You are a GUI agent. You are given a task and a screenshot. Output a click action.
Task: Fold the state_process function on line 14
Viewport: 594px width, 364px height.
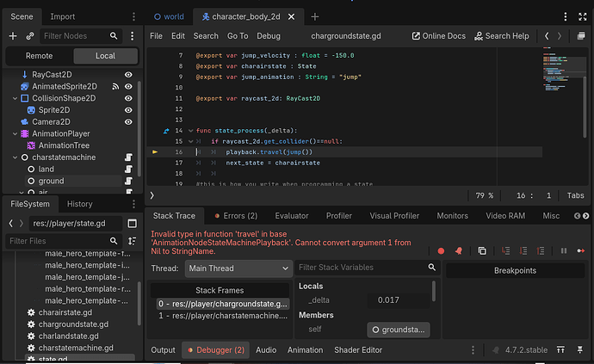pyautogui.click(x=190, y=131)
